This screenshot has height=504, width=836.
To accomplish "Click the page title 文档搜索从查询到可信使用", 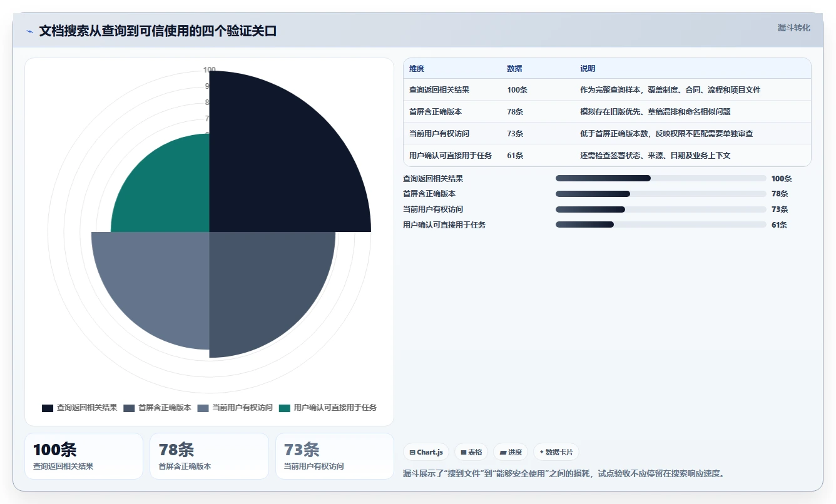I will 158,31.
